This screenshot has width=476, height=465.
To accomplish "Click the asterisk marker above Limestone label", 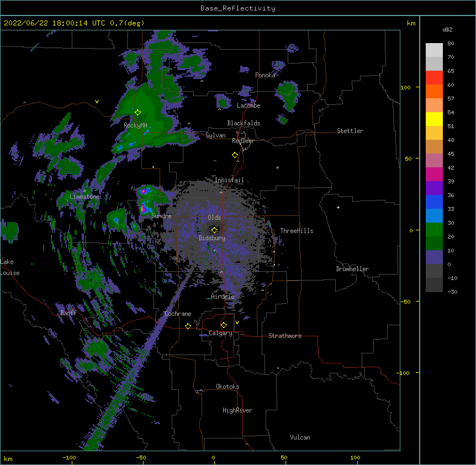I will [84, 191].
